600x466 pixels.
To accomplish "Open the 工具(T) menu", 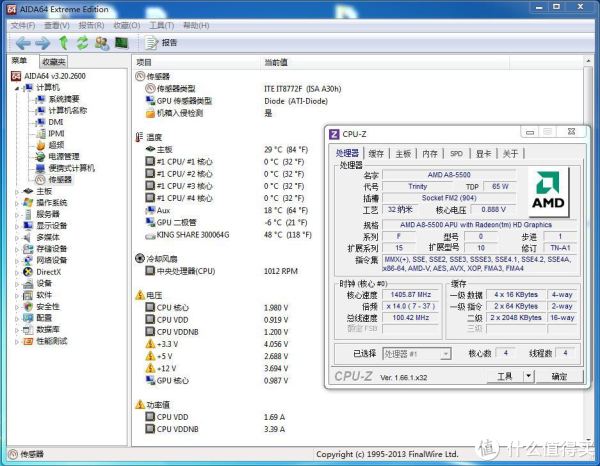I will point(161,25).
